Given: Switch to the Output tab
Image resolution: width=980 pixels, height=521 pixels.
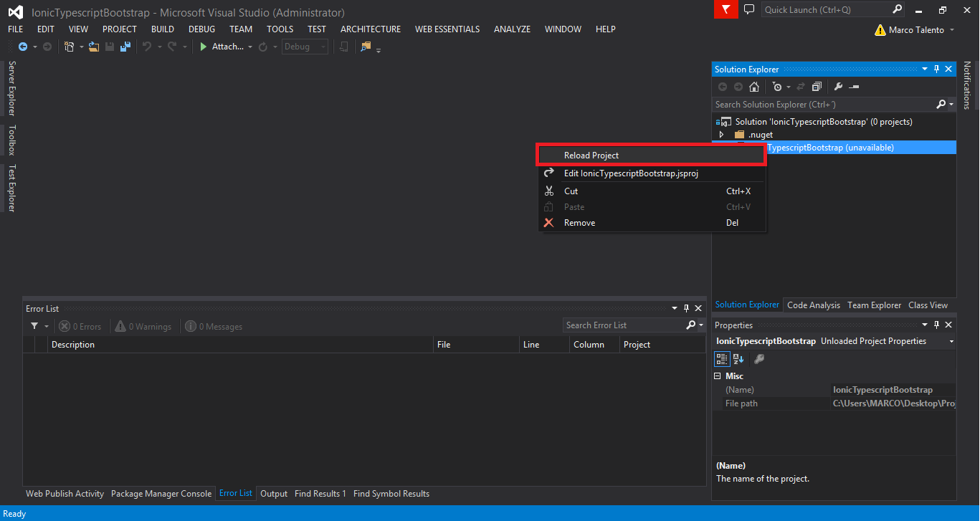Looking at the screenshot, I should 274,494.
